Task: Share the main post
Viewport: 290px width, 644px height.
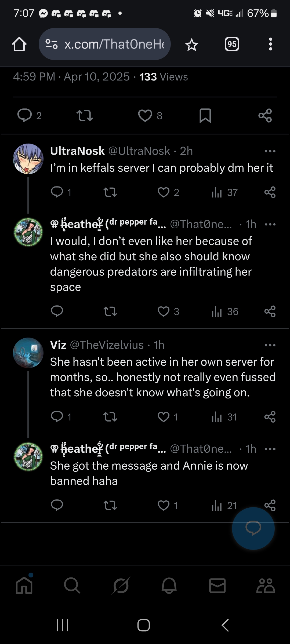Action: 265,116
